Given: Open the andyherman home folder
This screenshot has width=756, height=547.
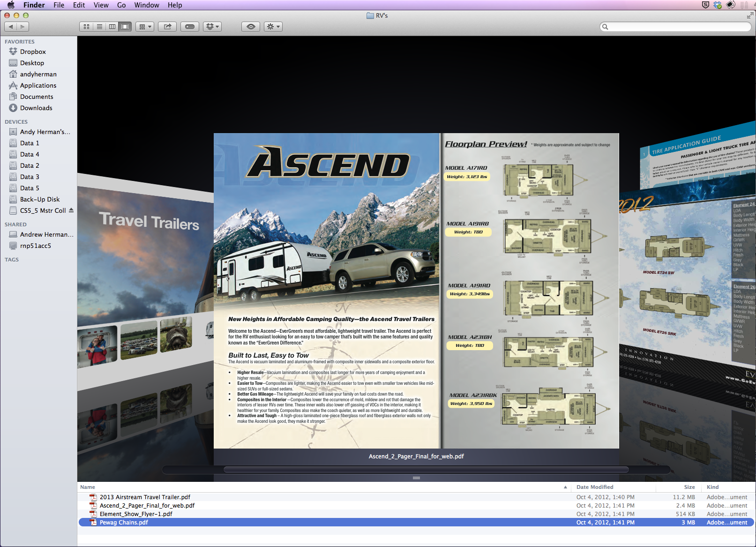Looking at the screenshot, I should click(38, 74).
